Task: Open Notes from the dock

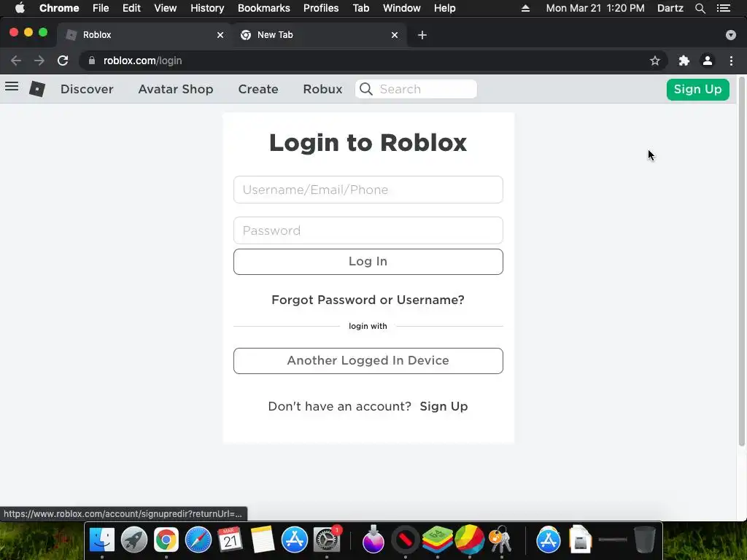Action: tap(263, 540)
